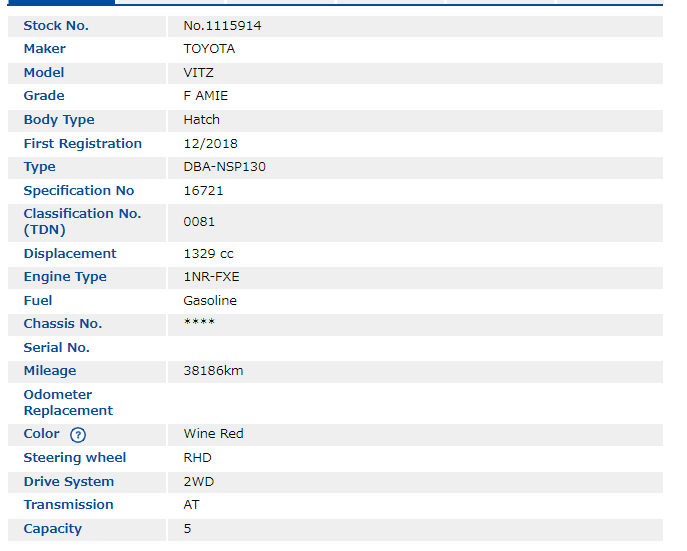Click the Color help question mark icon
Screen dimensions: 687x551
[x=78, y=435]
